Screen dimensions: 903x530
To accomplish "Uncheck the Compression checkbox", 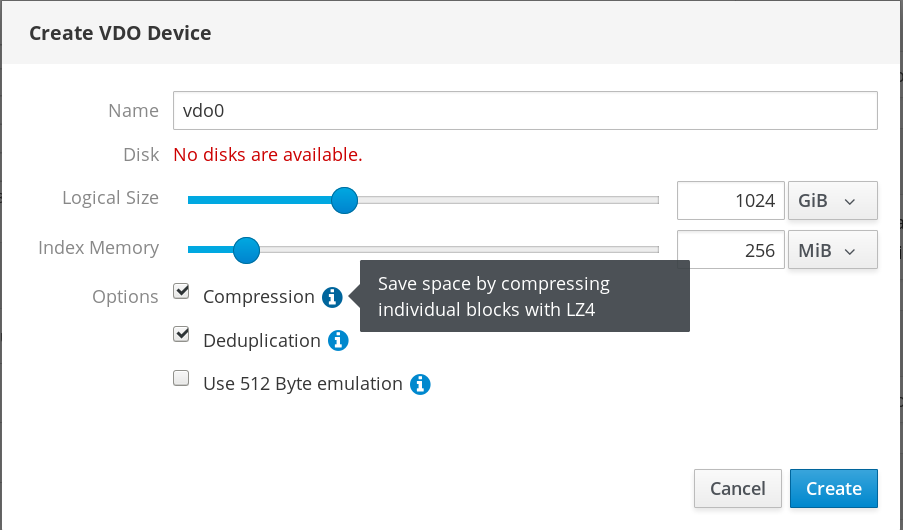I will [181, 292].
